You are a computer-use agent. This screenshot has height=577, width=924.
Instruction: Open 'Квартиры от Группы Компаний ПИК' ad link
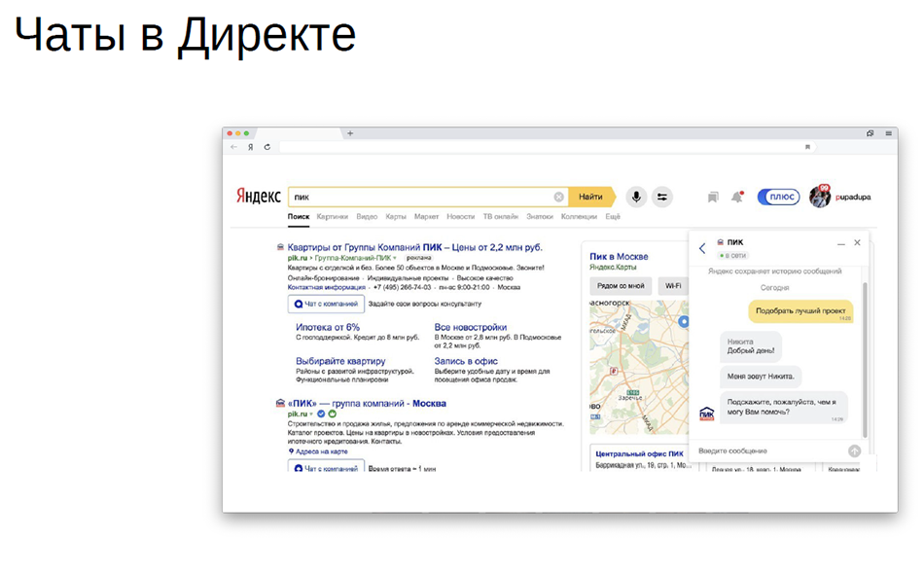(415, 247)
